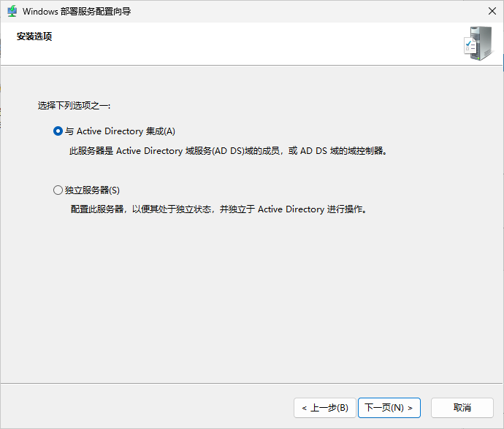Click the WDS wizard title bar icon
The height and width of the screenshot is (429, 504).
[x=12, y=11]
